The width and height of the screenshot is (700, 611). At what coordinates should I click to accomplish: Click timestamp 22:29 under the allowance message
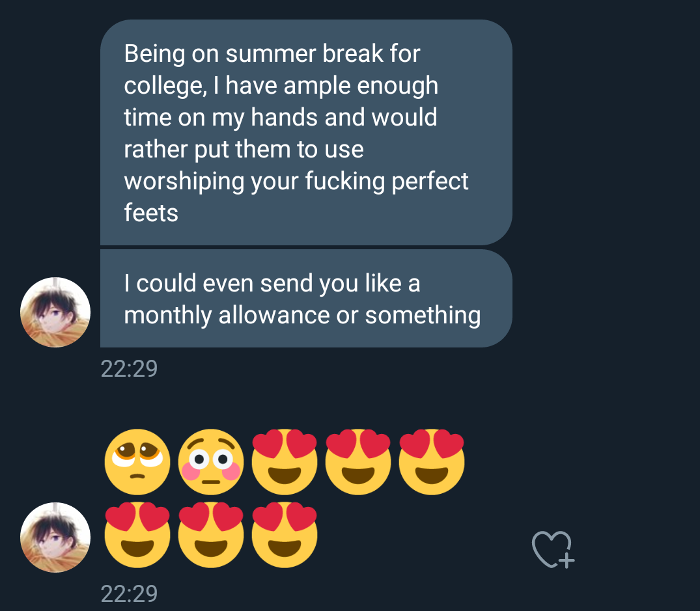pyautogui.click(x=129, y=369)
